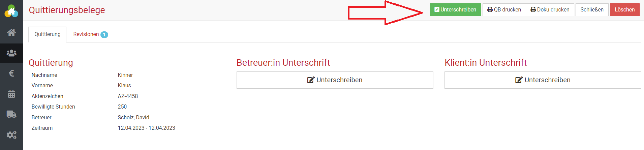
Task: Sign under Klient:in Unterschrift
Action: click(543, 80)
